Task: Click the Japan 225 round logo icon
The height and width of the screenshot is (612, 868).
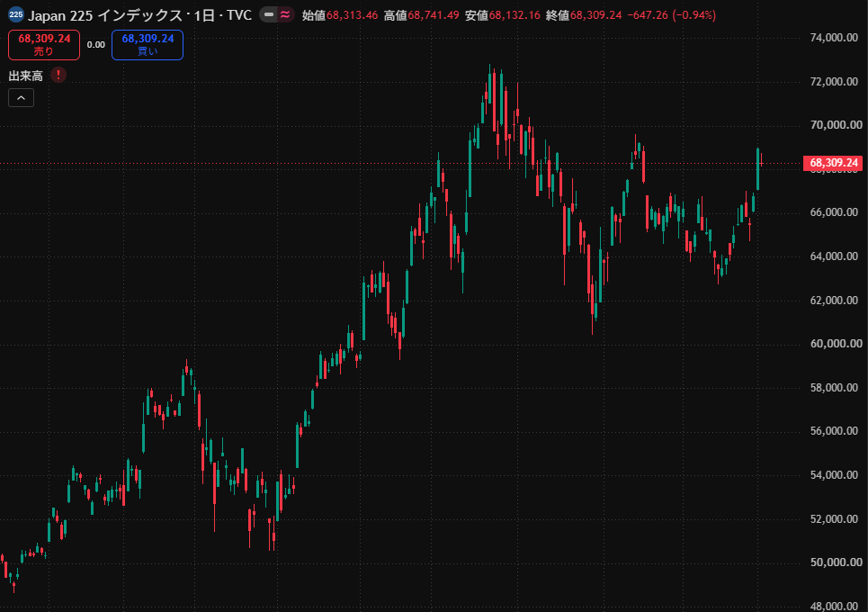Action: tap(16, 15)
